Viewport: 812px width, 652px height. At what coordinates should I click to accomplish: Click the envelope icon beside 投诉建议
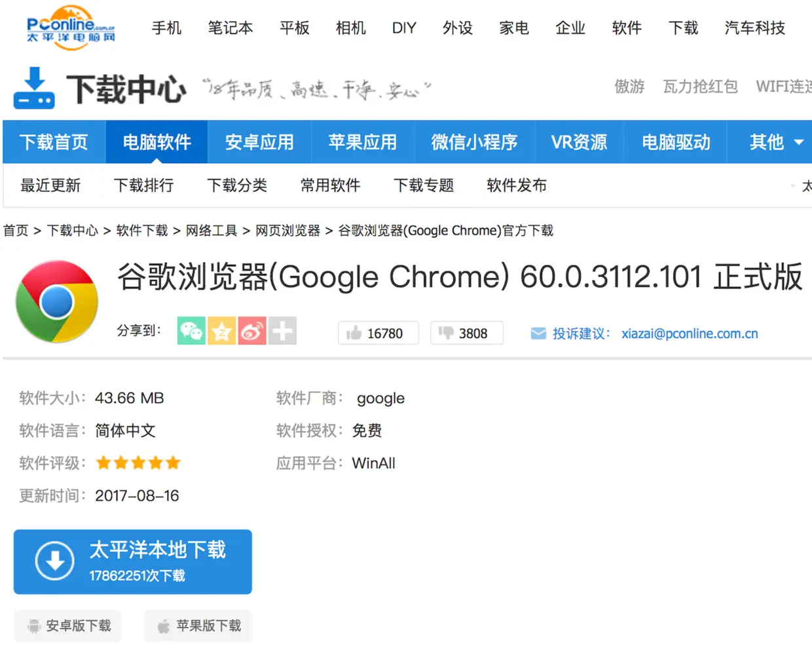538,334
